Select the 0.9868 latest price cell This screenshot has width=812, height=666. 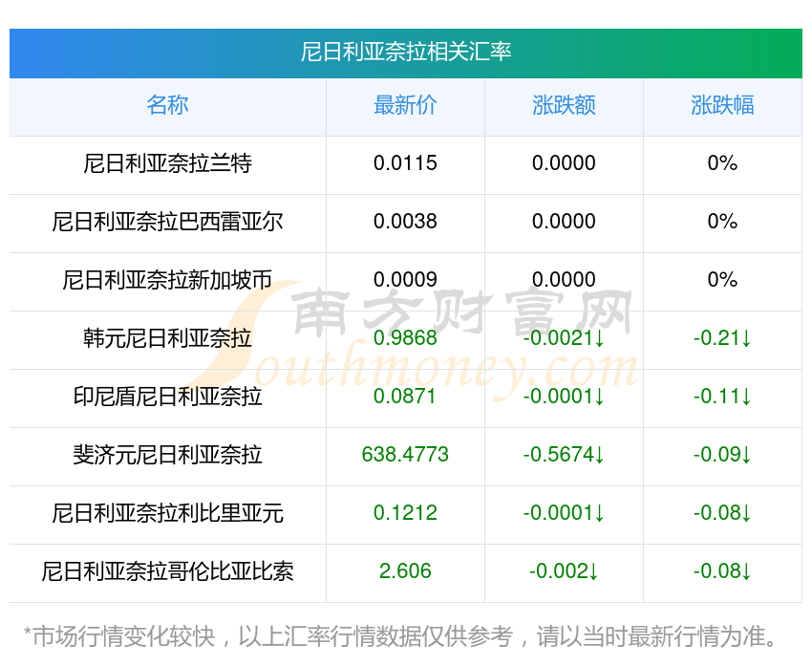405,338
